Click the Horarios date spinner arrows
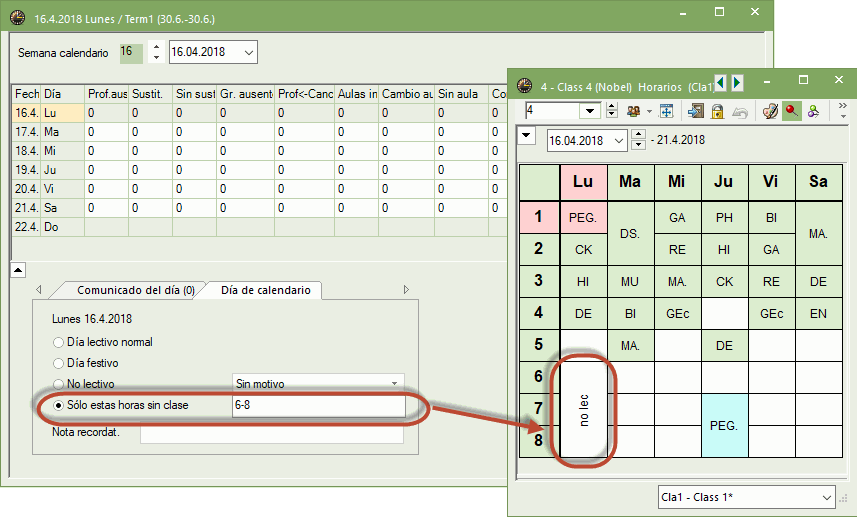The height and width of the screenshot is (517, 857). click(638, 140)
